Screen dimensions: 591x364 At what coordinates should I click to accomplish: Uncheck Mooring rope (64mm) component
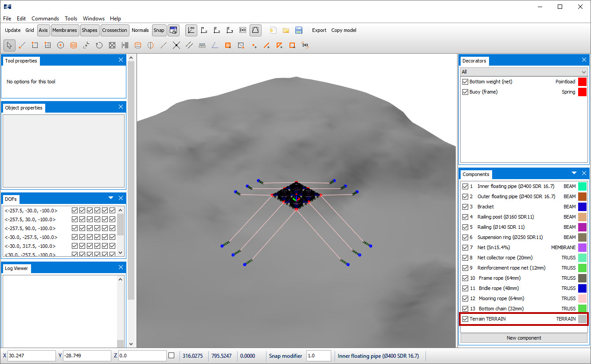coord(465,298)
